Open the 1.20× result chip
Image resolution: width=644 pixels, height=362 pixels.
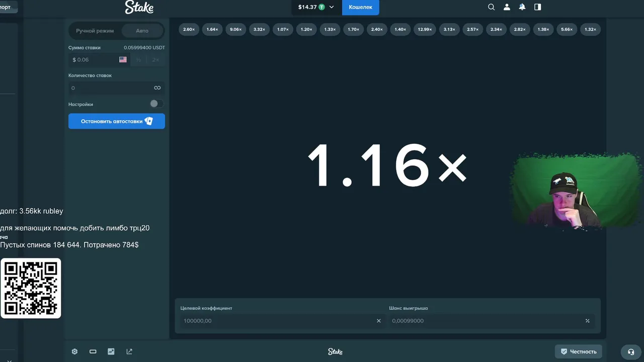click(306, 29)
